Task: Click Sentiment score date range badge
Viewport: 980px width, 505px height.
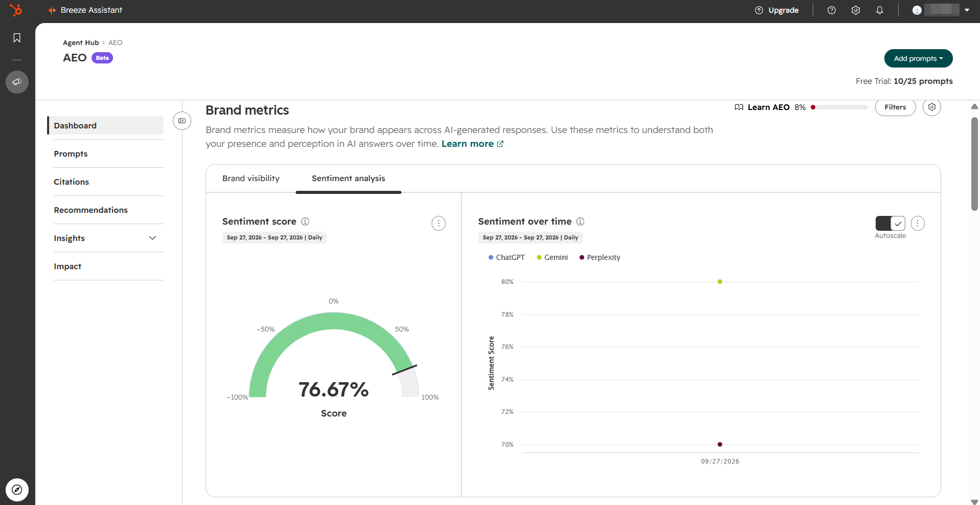Action: coord(275,237)
